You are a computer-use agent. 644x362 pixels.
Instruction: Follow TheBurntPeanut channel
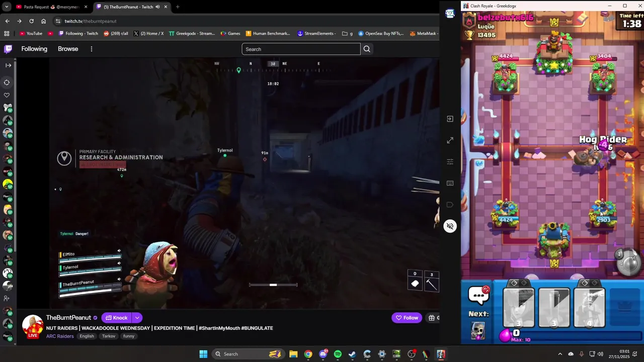pos(407,318)
